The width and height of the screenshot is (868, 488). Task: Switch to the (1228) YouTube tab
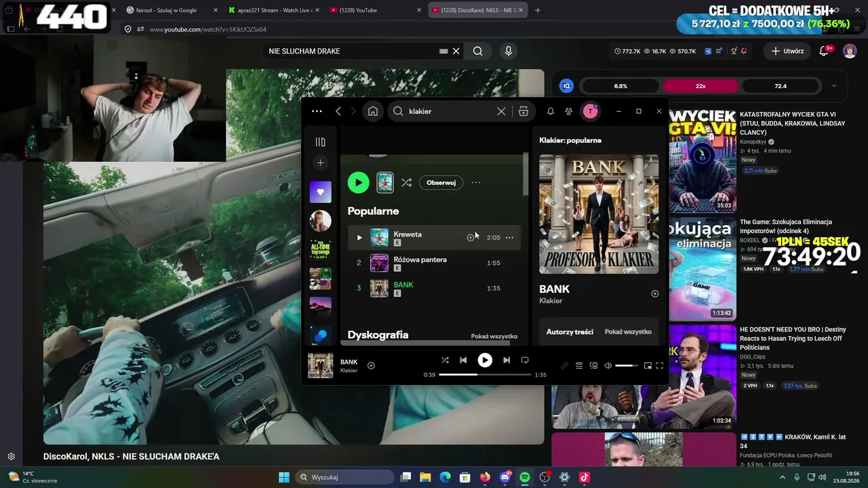point(376,10)
